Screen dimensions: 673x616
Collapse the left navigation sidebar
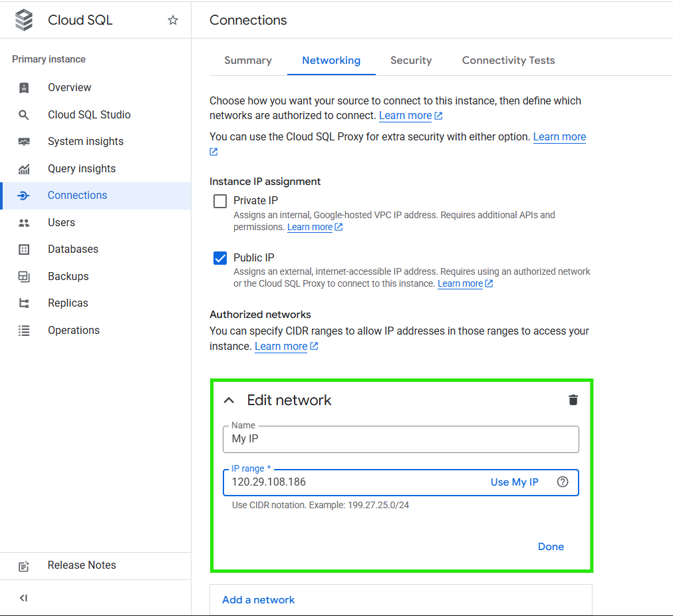pos(23,597)
